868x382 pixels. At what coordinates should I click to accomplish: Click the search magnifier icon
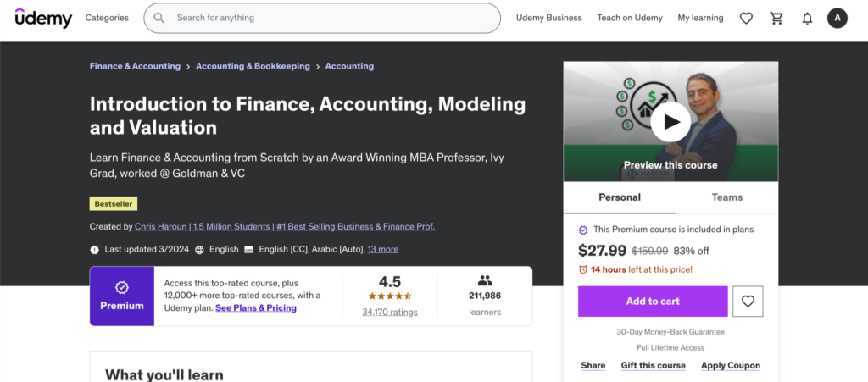[159, 18]
